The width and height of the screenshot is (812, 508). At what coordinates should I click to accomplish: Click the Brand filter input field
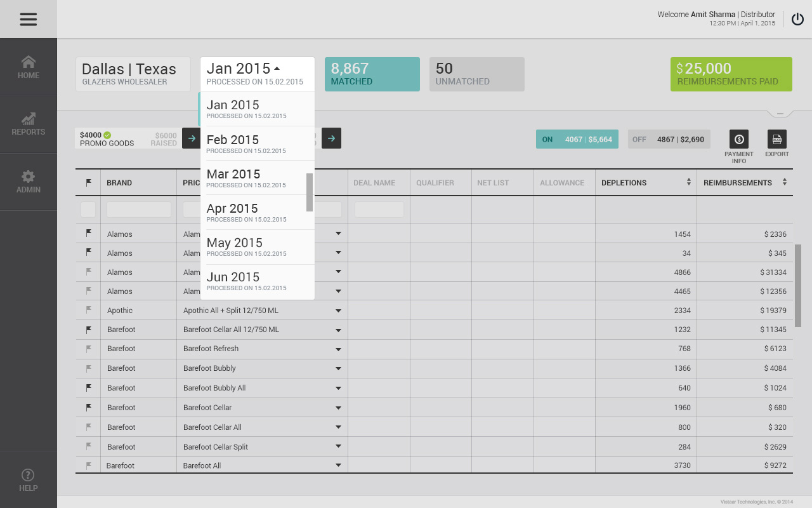pos(138,210)
